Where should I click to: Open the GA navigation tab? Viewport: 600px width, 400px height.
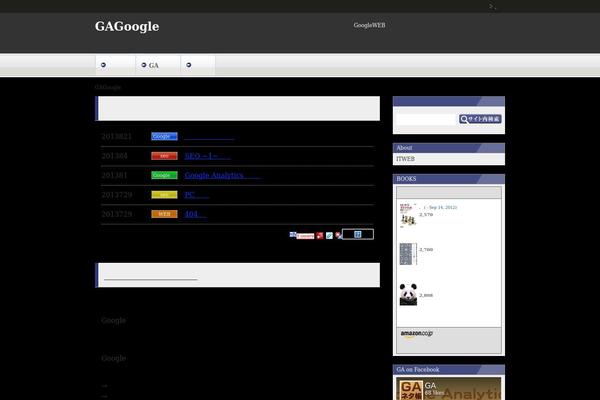[x=158, y=65]
